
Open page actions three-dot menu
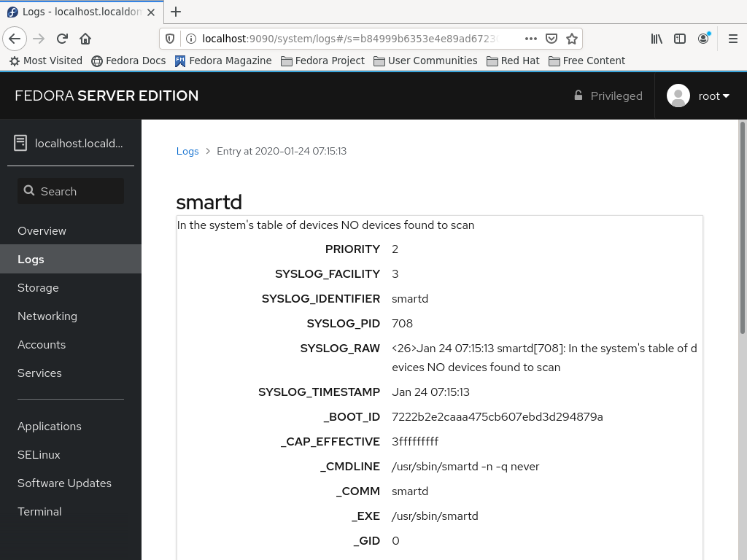531,39
